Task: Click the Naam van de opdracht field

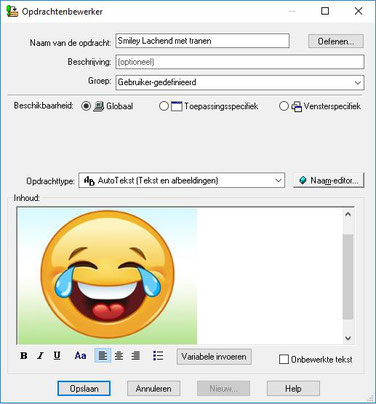Action: pyautogui.click(x=202, y=41)
